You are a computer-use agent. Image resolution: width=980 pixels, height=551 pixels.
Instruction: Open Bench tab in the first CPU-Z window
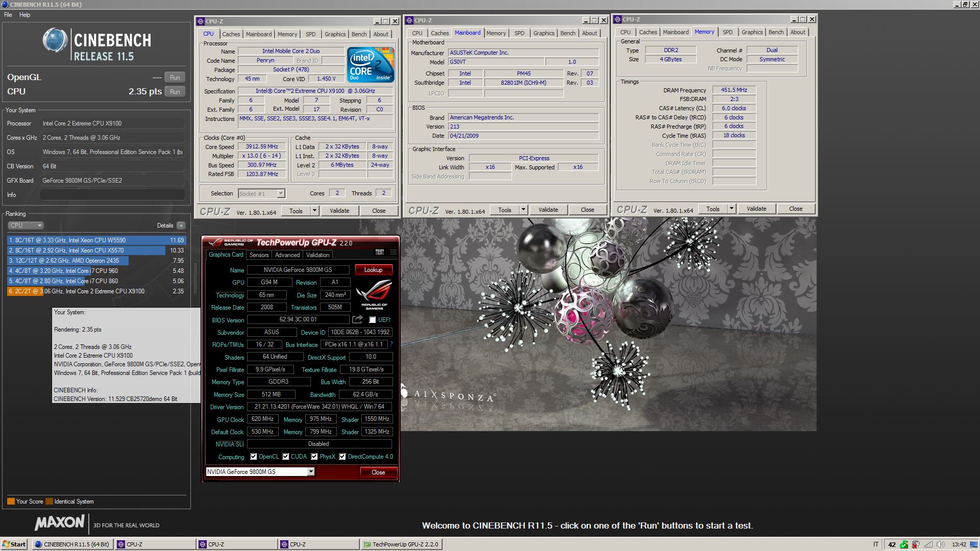[359, 34]
